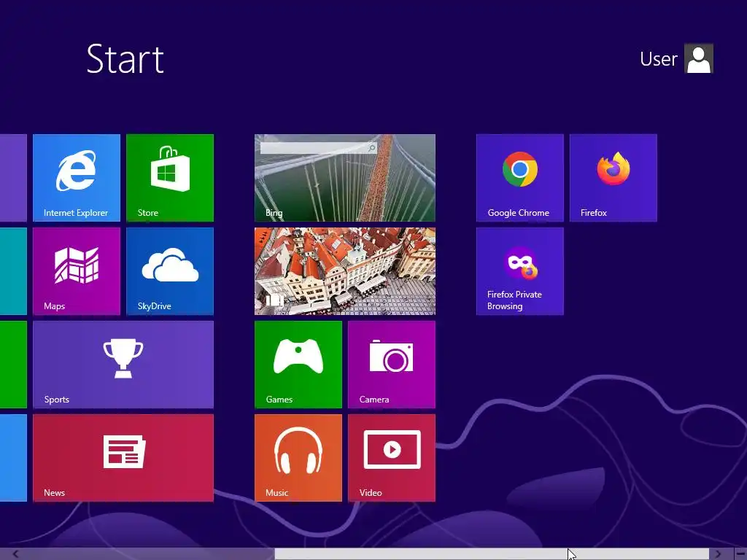Open Firefox Private Browsing tile
The width and height of the screenshot is (747, 560).
coord(519,271)
